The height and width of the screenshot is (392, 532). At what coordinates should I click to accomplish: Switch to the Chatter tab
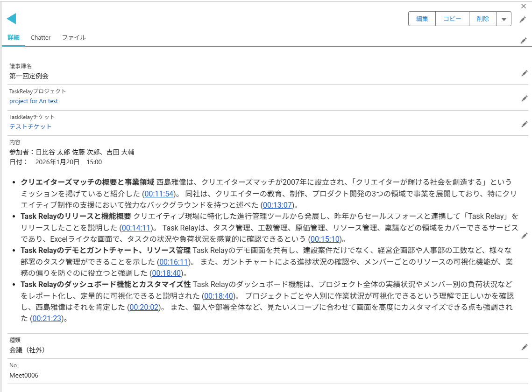click(x=41, y=38)
